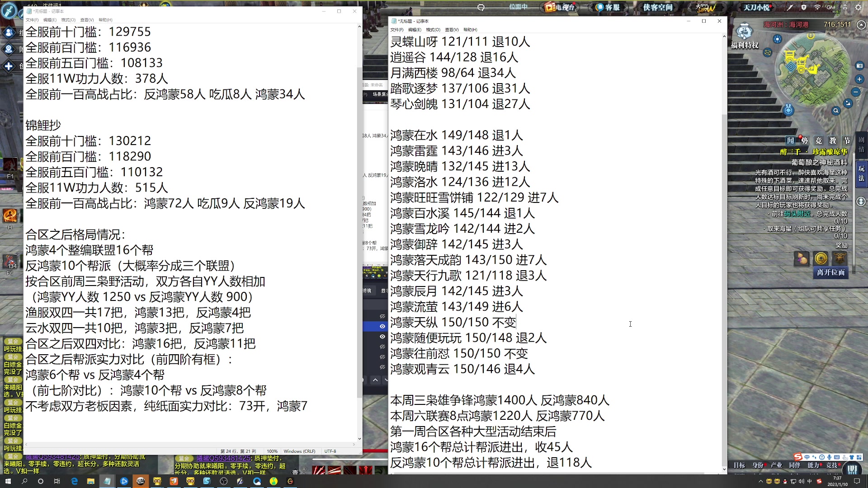Click the down chevron below the source list

tap(386, 380)
